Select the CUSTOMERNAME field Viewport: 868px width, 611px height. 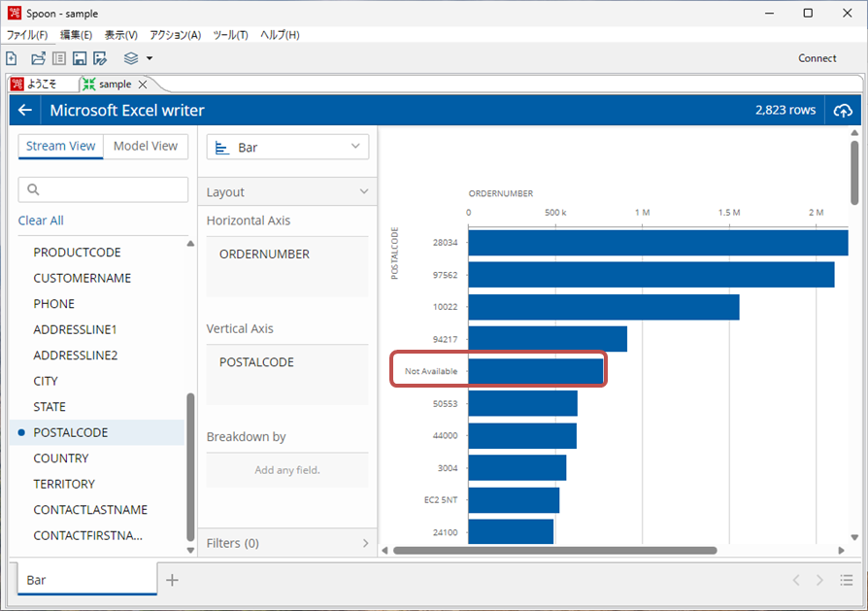point(82,278)
